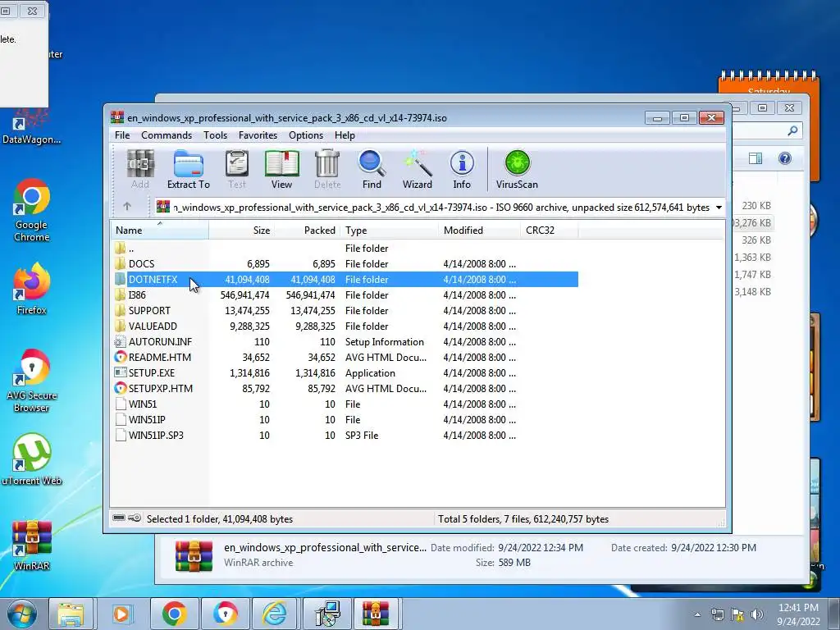Open media player taskbar icon
This screenshot has width=840, height=630.
[x=121, y=614]
